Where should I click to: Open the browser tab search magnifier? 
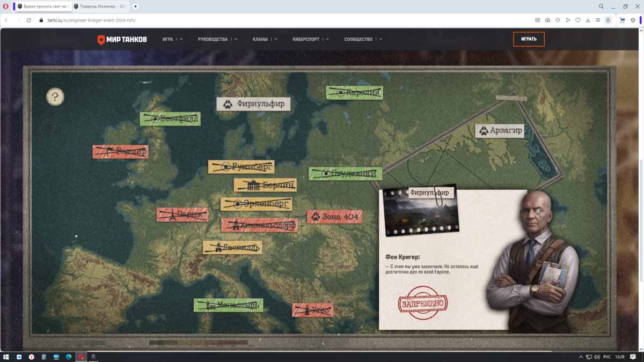[601, 6]
